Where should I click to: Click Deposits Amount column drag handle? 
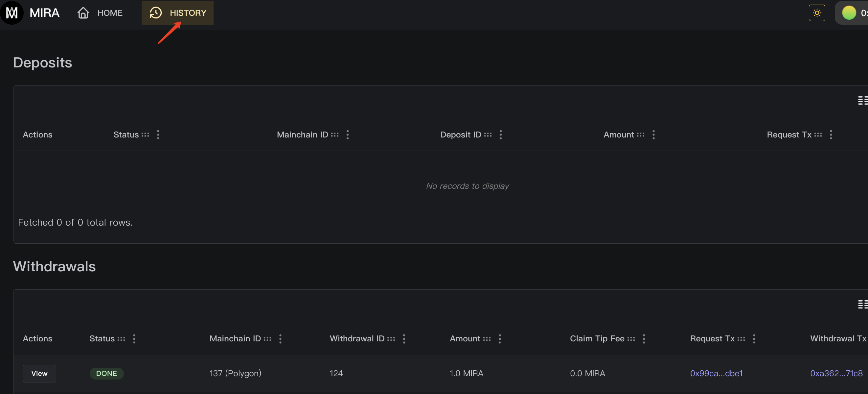(641, 135)
